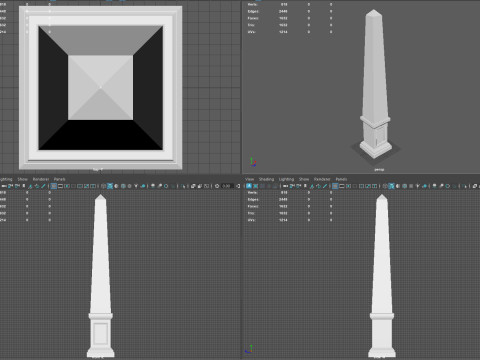Open Lighting menu of bottom-right viewport
The width and height of the screenshot is (480, 360).
coord(286,179)
